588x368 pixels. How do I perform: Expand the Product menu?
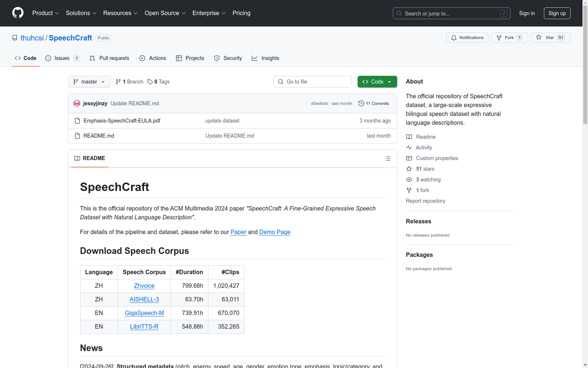pos(46,13)
